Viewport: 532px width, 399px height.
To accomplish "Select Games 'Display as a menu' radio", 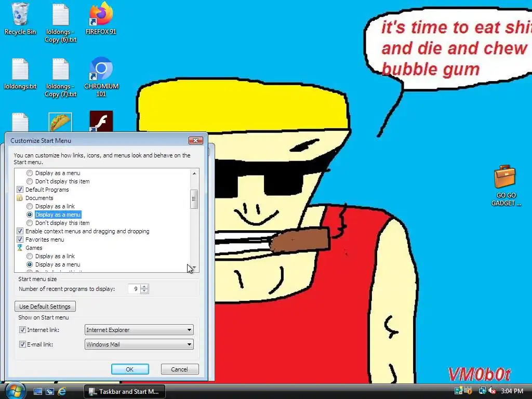I will [30, 264].
